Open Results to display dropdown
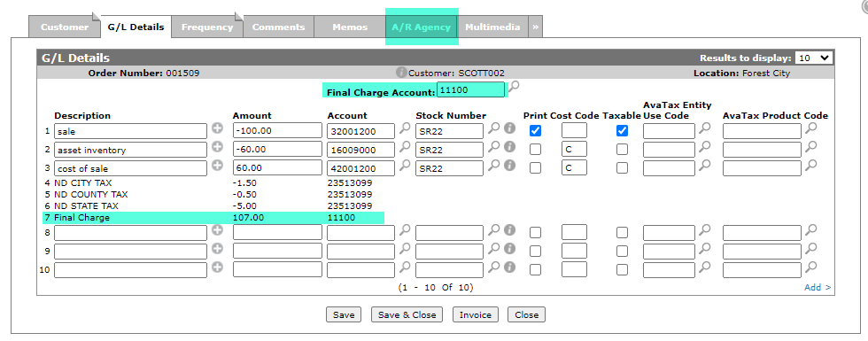The height and width of the screenshot is (341, 868). 813,58
